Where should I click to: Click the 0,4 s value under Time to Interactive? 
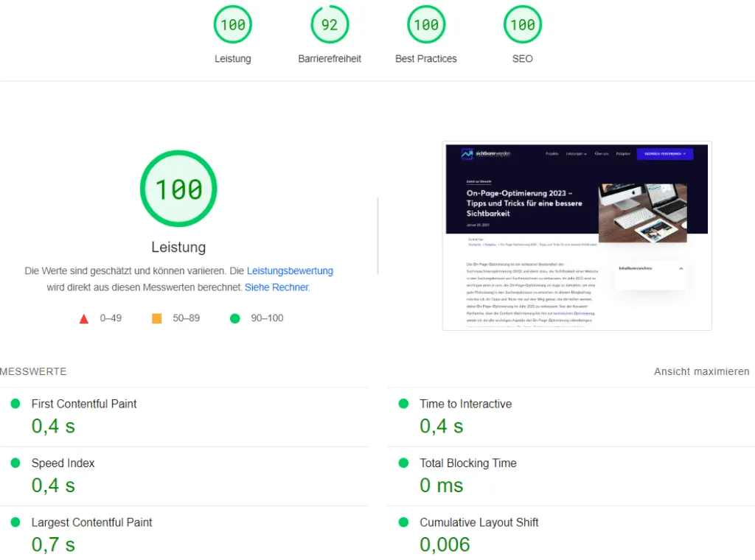click(x=442, y=426)
